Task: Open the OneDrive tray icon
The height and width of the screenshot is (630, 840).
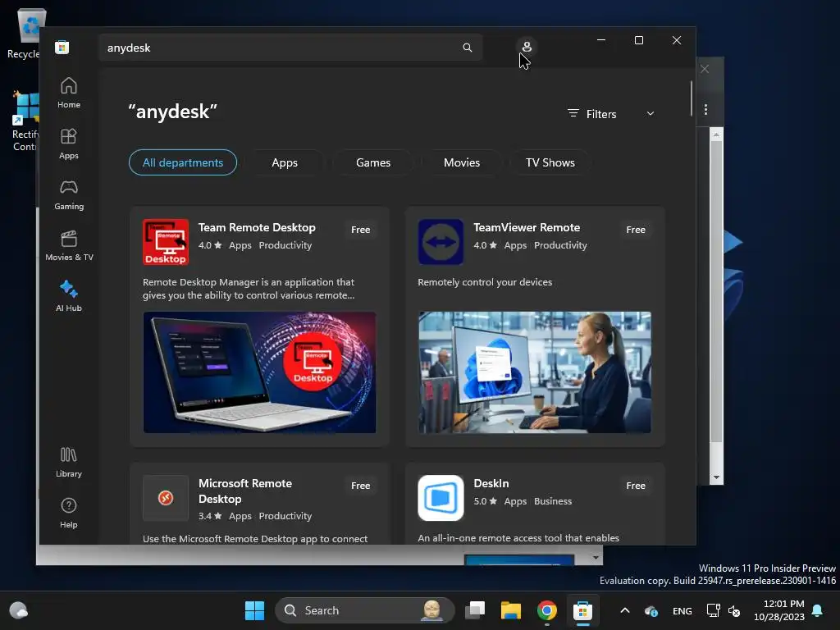Action: [651, 610]
